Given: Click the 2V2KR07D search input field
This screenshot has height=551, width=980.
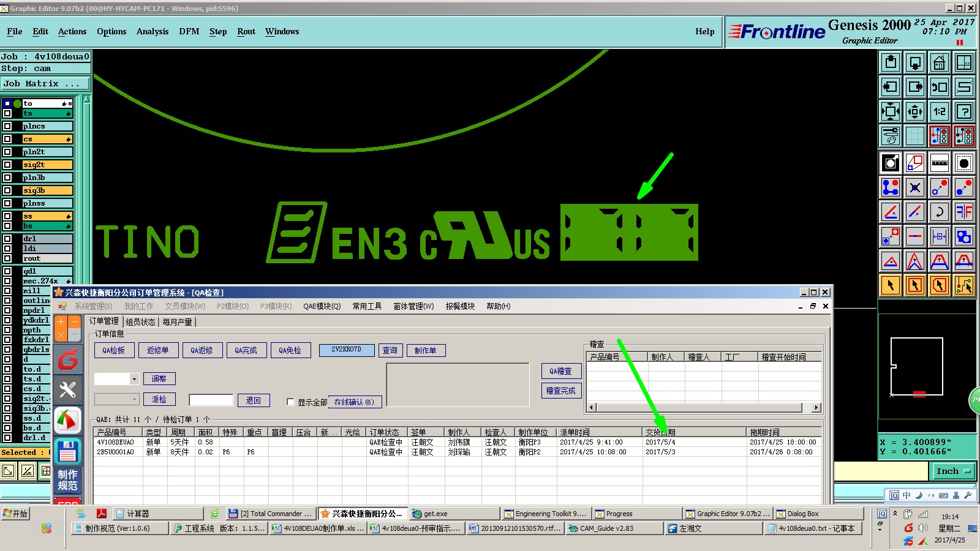Looking at the screenshot, I should [x=347, y=350].
